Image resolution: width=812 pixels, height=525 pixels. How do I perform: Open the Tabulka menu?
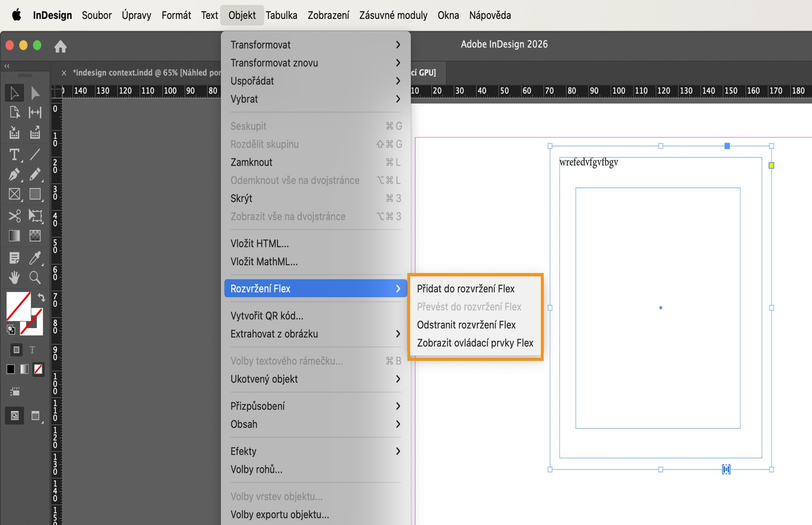point(281,15)
